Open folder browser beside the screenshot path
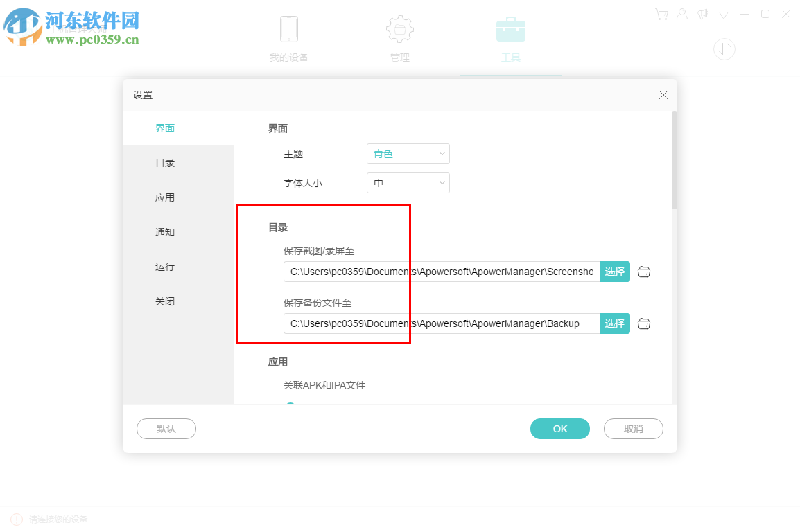800x532 pixels. point(644,272)
